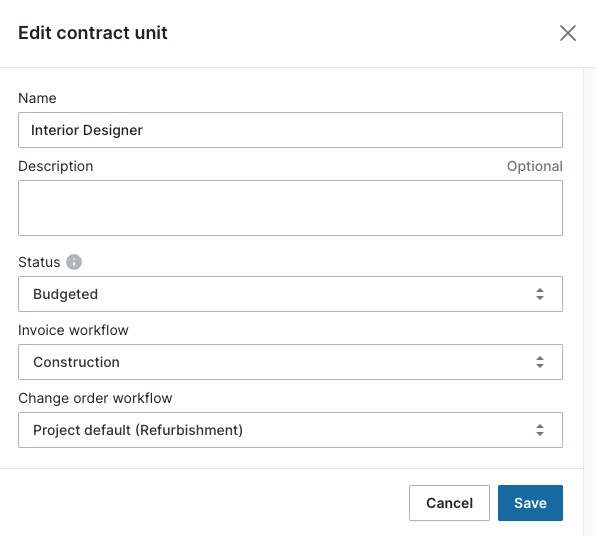Click the Name field label
Screen dimensions: 596x536
(x=37, y=98)
